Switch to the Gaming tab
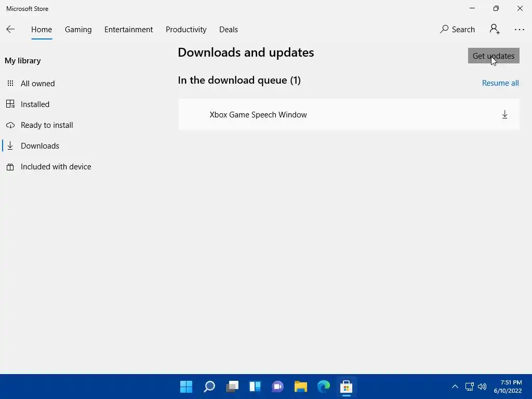Image resolution: width=532 pixels, height=399 pixels. tap(78, 30)
